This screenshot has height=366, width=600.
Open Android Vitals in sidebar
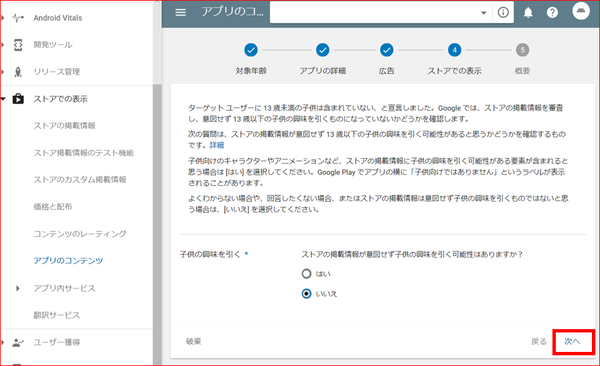pyautogui.click(x=57, y=18)
